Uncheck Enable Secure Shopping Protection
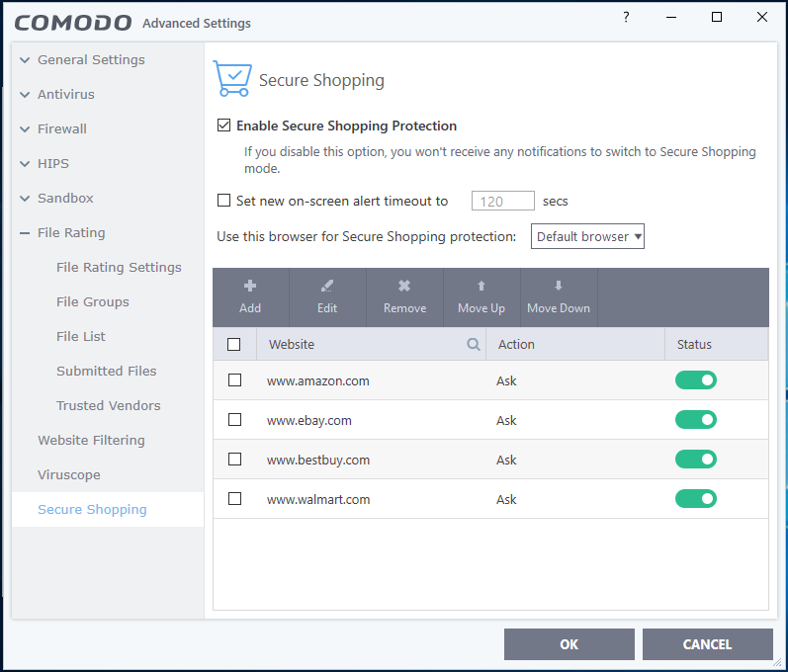Image resolution: width=788 pixels, height=672 pixels. coord(224,126)
